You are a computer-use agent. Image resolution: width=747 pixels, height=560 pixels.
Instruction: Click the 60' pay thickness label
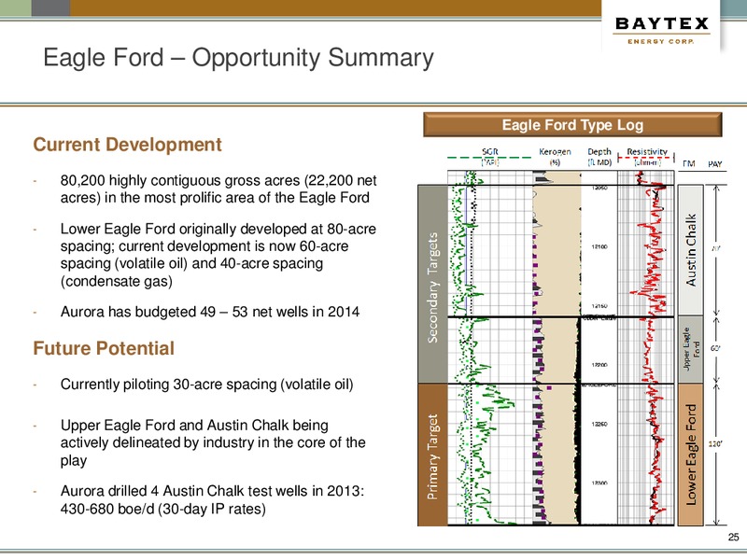[715, 348]
